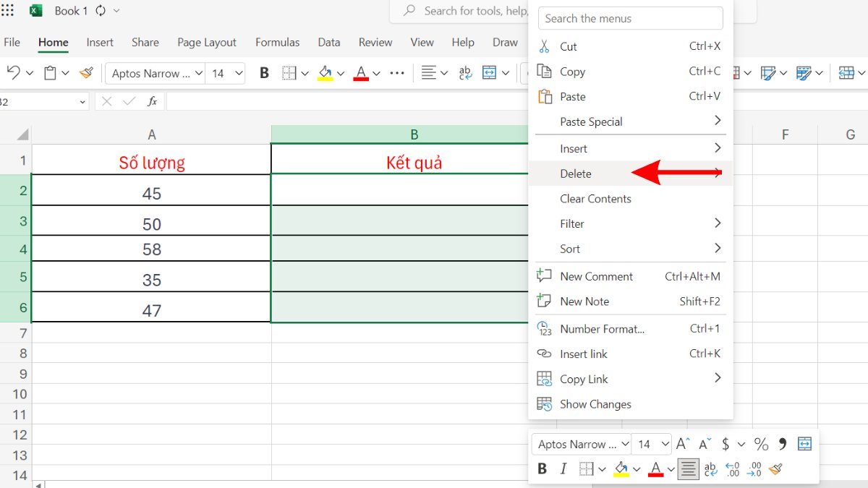Click inside Search the menus field

630,18
